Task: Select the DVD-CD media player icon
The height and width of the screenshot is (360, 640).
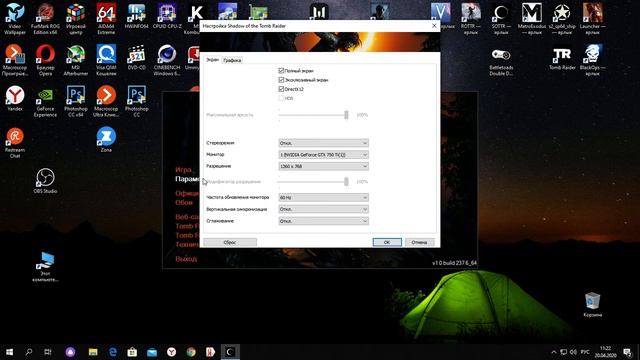Action: click(x=136, y=57)
